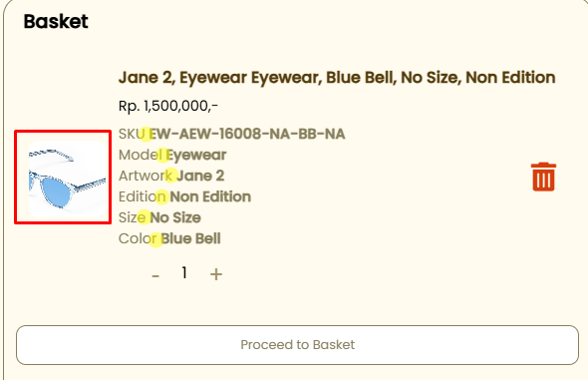The width and height of the screenshot is (588, 380).
Task: Click the 'Jane 2' value beside Artwork
Action: pyautogui.click(x=200, y=176)
